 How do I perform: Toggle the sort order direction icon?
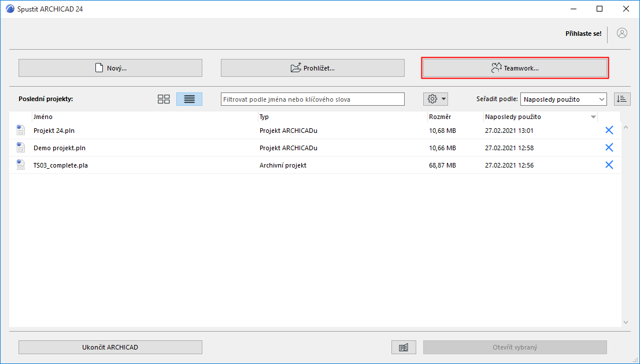pyautogui.click(x=622, y=99)
